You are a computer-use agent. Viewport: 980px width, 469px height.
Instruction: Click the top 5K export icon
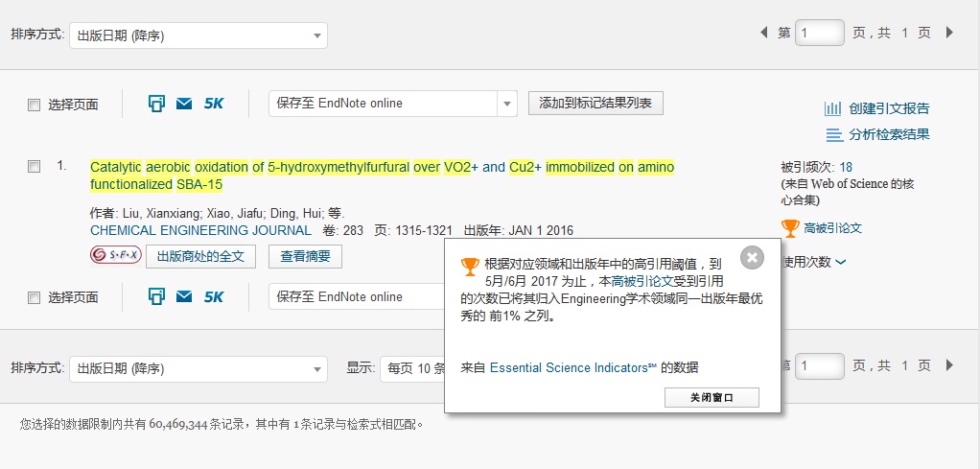tap(213, 104)
